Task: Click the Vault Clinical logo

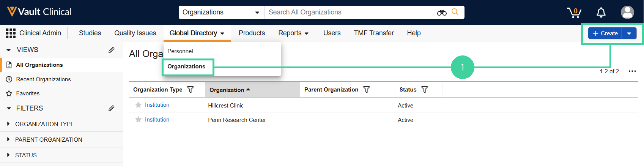Action: click(39, 12)
